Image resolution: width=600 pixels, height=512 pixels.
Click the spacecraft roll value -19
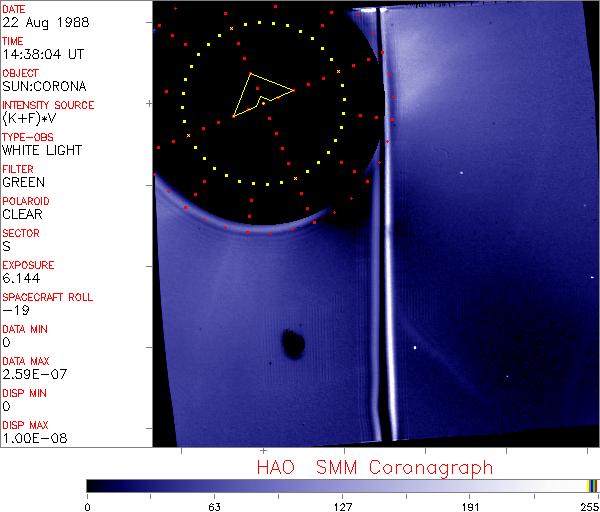(x=13, y=310)
